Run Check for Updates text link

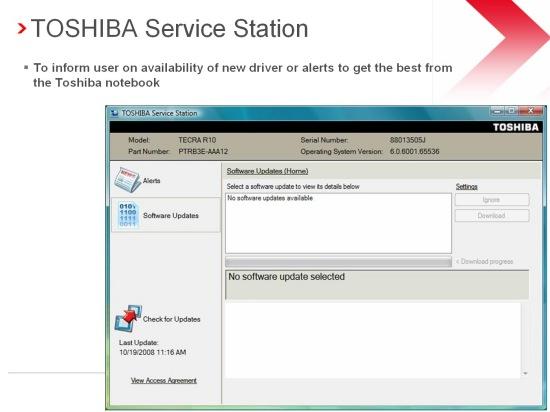point(172,319)
